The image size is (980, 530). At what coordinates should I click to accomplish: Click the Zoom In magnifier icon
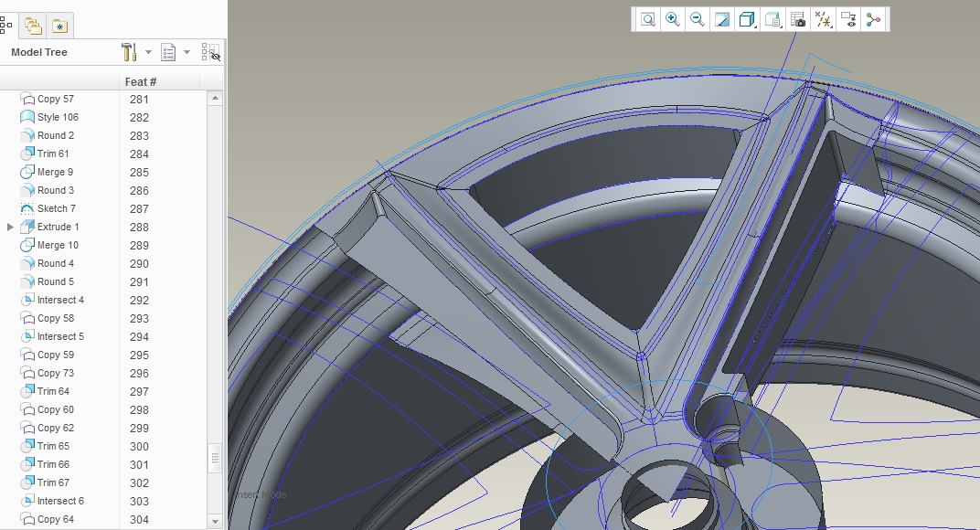point(673,19)
